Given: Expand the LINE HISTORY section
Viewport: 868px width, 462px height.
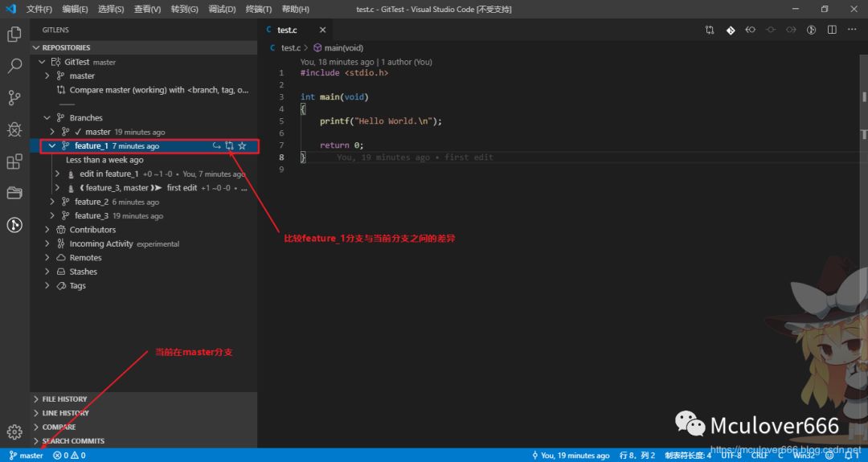Looking at the screenshot, I should (143, 413).
